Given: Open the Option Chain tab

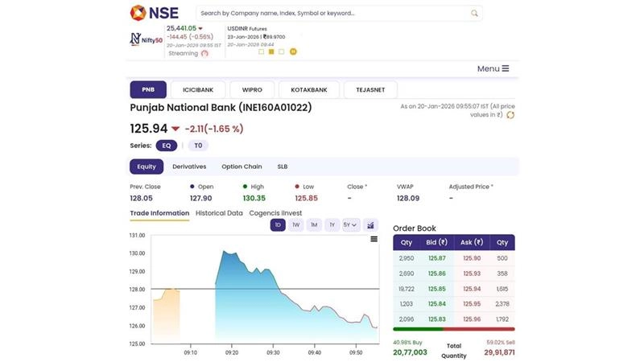Looking at the screenshot, I should tap(242, 167).
